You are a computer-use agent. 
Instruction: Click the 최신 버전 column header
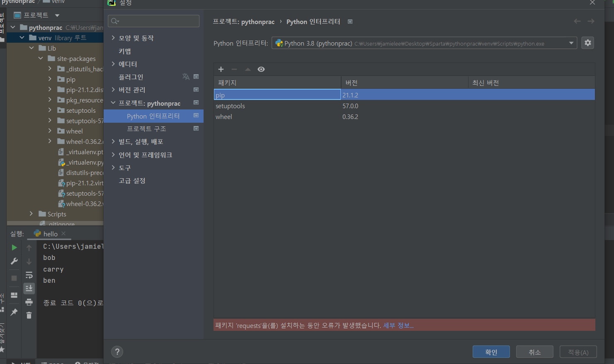tap(531, 83)
